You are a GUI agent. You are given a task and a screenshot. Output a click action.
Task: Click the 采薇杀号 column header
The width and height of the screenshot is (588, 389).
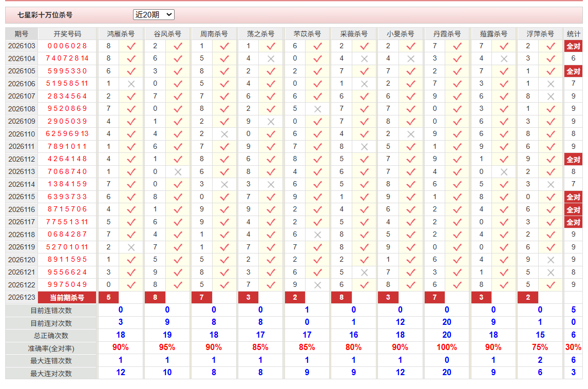[354, 34]
